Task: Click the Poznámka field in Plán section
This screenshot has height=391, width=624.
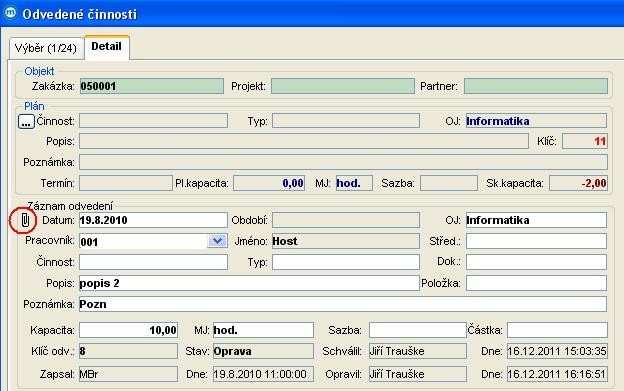Action: coord(343,162)
